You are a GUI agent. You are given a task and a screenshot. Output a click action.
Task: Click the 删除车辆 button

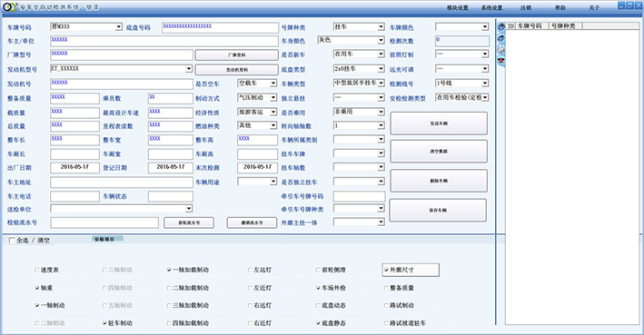tap(439, 181)
